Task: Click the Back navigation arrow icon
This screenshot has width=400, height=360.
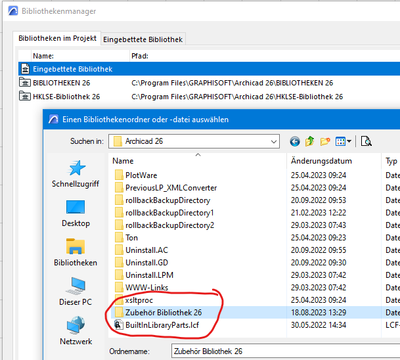Action: click(295, 142)
